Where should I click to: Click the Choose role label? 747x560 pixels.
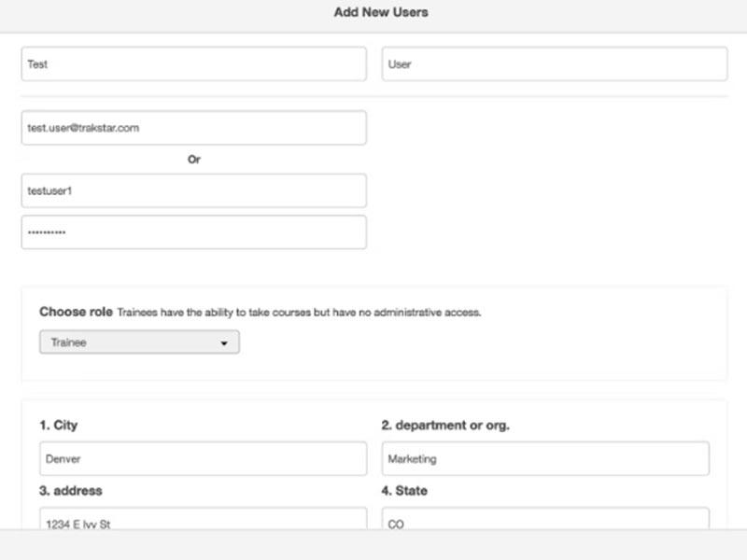[x=77, y=312]
